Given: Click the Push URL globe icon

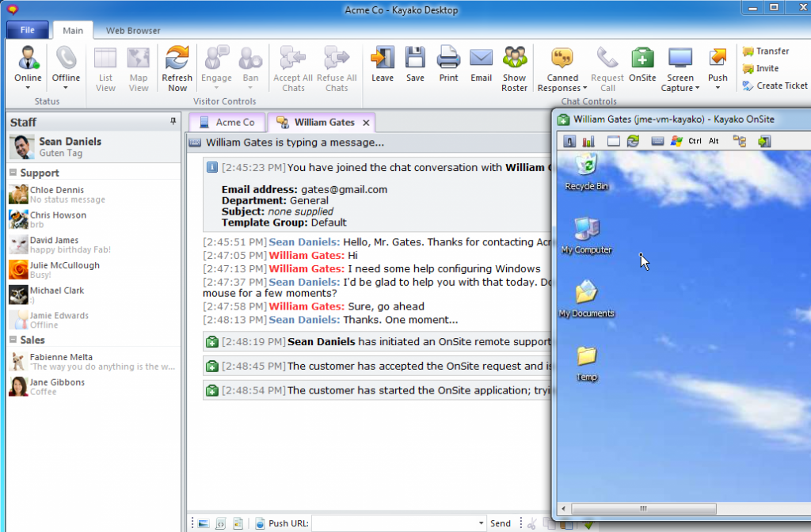Looking at the screenshot, I should [x=260, y=523].
